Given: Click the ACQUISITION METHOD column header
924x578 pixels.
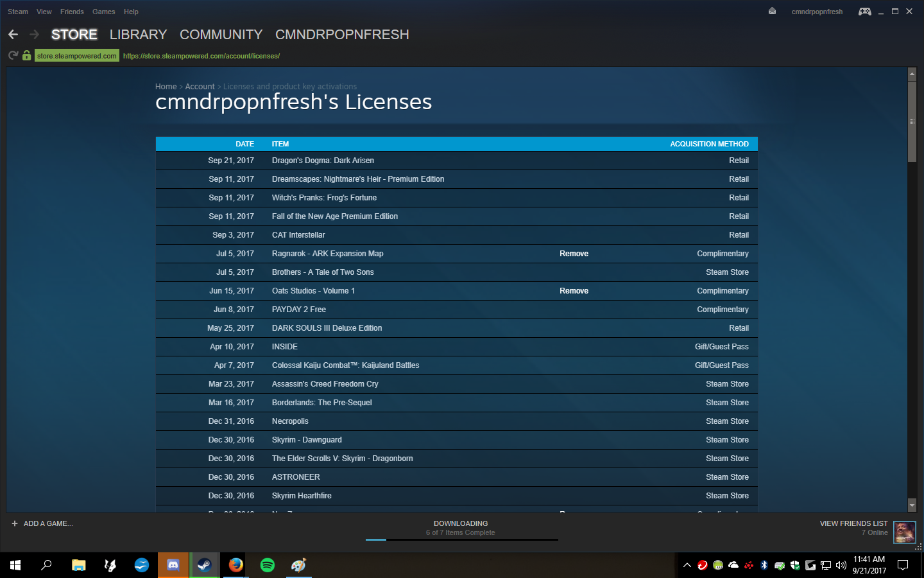Looking at the screenshot, I should [x=709, y=144].
